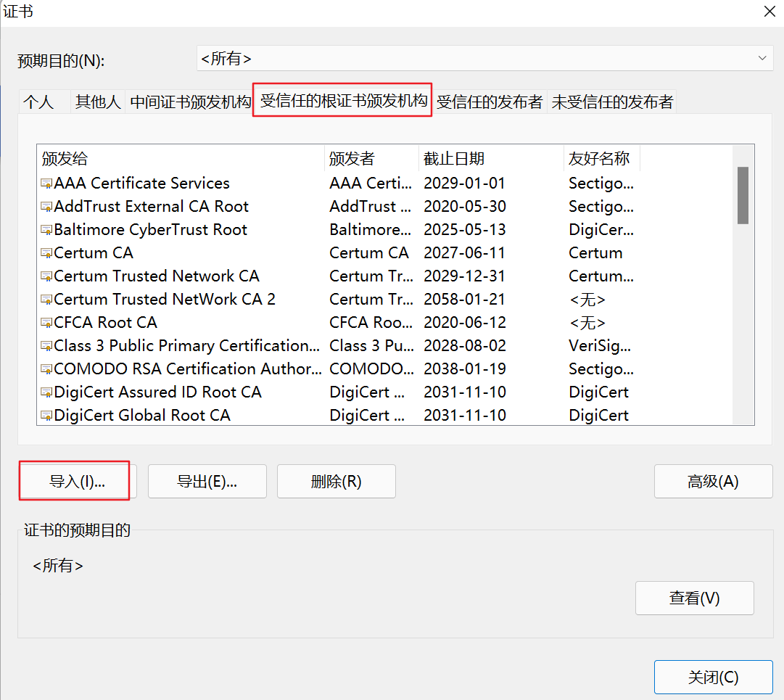This screenshot has height=700, width=784.
Task: Click the 导出(E)... button
Action: 207,482
